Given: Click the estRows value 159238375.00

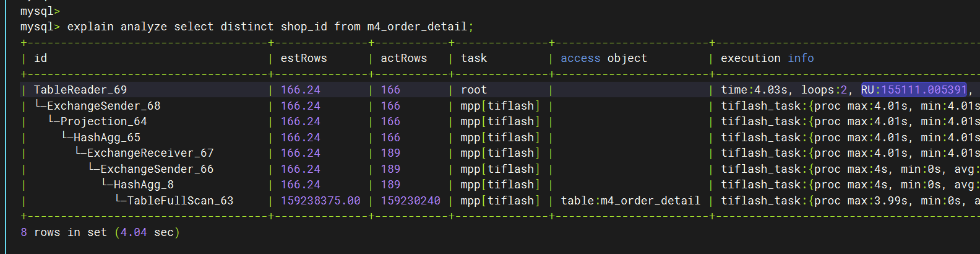Looking at the screenshot, I should click(x=320, y=201).
